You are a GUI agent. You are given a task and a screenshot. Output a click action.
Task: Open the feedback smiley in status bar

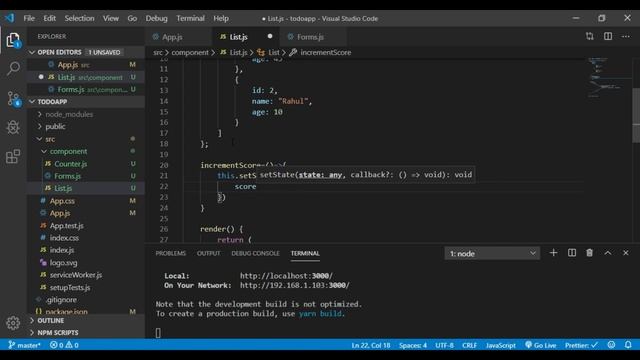coord(611,345)
